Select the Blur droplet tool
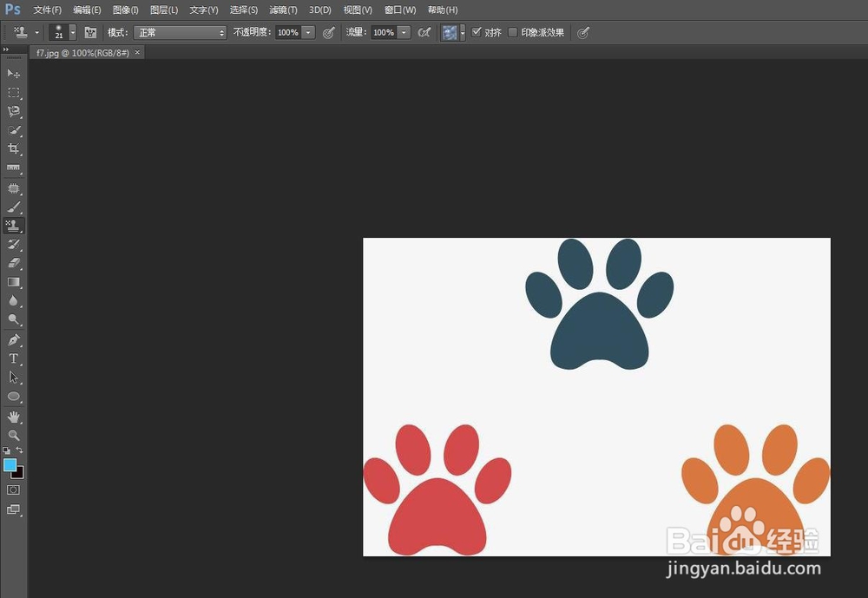 click(x=13, y=300)
